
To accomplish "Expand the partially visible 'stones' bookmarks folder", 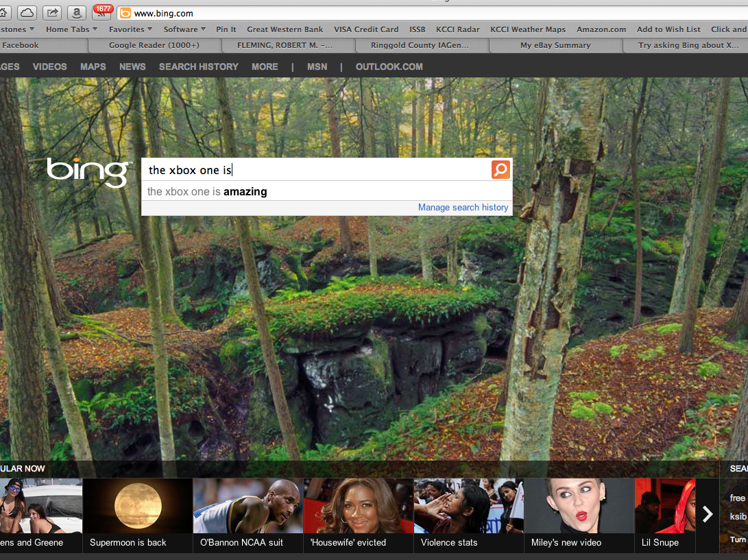I will pos(16,29).
